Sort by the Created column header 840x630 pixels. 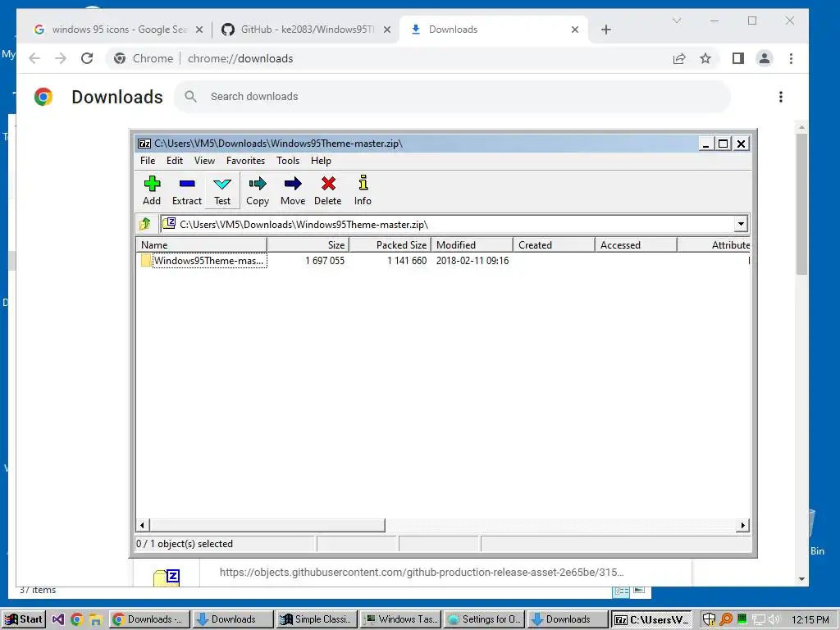[x=554, y=244]
